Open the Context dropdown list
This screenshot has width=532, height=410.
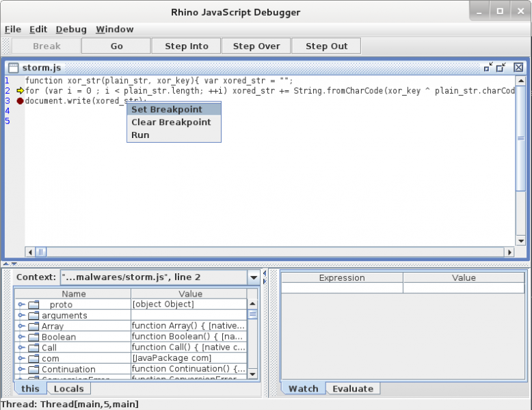tap(254, 277)
